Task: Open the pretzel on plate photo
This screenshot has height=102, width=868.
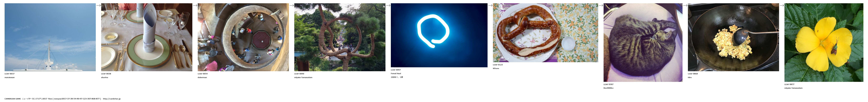Action: (x=546, y=33)
